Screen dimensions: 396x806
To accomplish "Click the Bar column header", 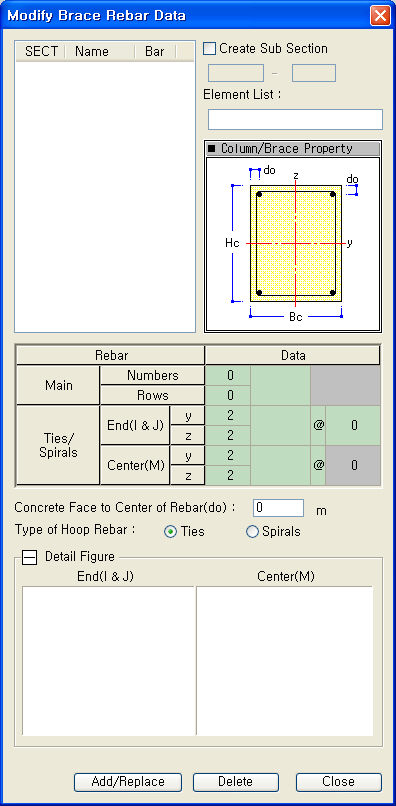I will [155, 52].
